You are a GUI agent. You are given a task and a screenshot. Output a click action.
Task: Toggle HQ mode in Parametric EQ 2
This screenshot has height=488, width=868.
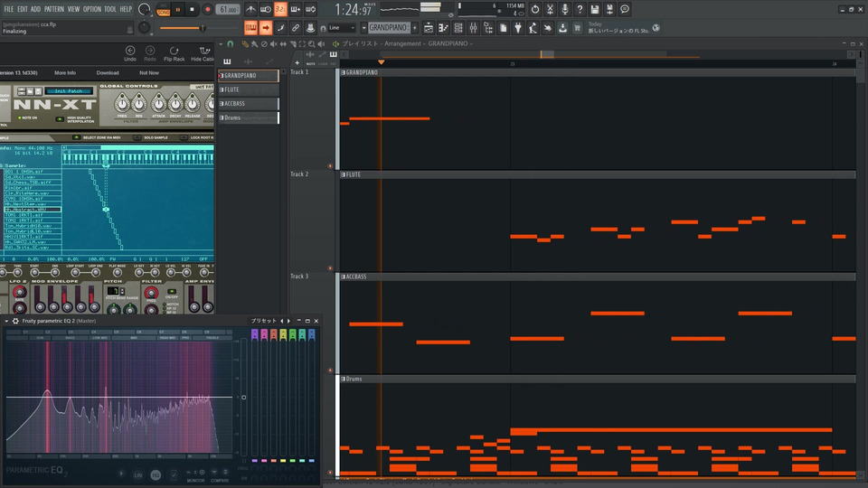pyautogui.click(x=156, y=474)
